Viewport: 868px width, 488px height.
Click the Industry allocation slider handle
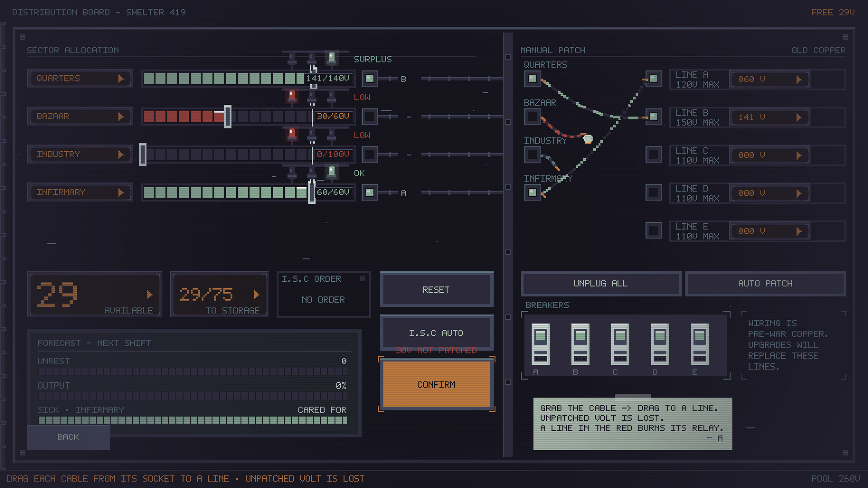click(x=143, y=155)
